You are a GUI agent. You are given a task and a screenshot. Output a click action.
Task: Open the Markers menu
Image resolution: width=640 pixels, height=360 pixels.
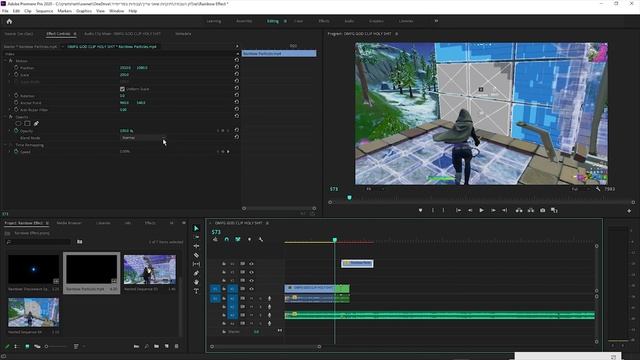pyautogui.click(x=64, y=11)
